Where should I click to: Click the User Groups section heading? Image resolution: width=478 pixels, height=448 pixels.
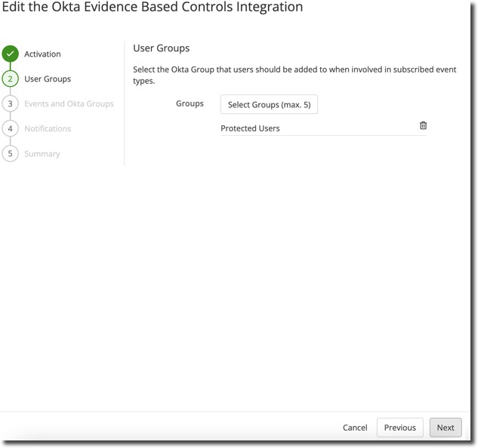(162, 48)
